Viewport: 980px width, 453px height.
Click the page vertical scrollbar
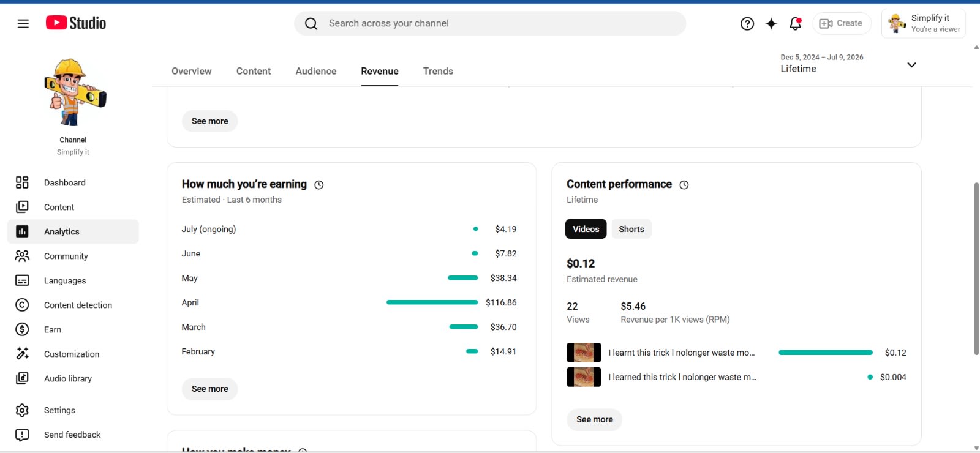click(x=976, y=268)
